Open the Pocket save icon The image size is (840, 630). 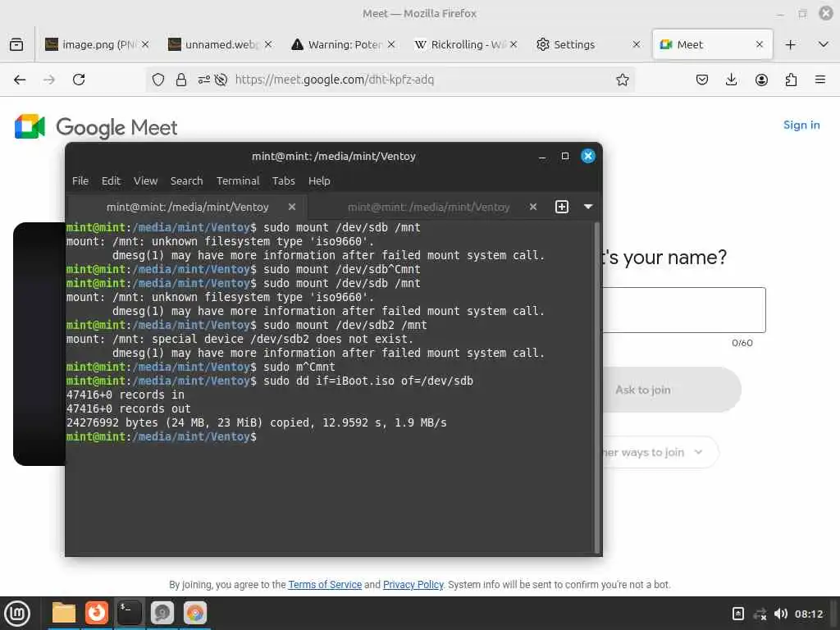(x=702, y=80)
